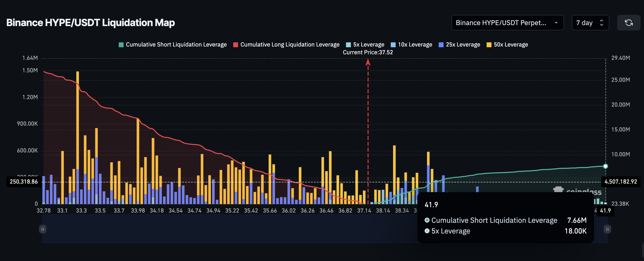Click the 4,507,182.92 cumulative value label
644x261 pixels.
(x=621, y=182)
